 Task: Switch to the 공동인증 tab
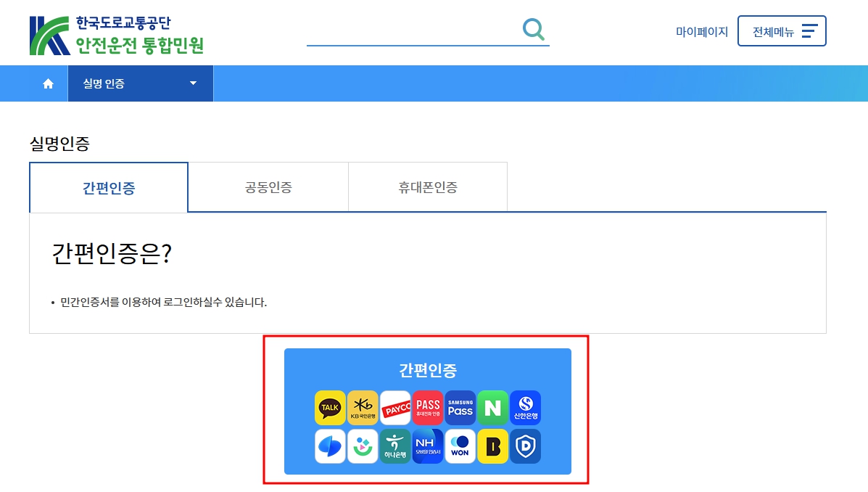click(268, 187)
